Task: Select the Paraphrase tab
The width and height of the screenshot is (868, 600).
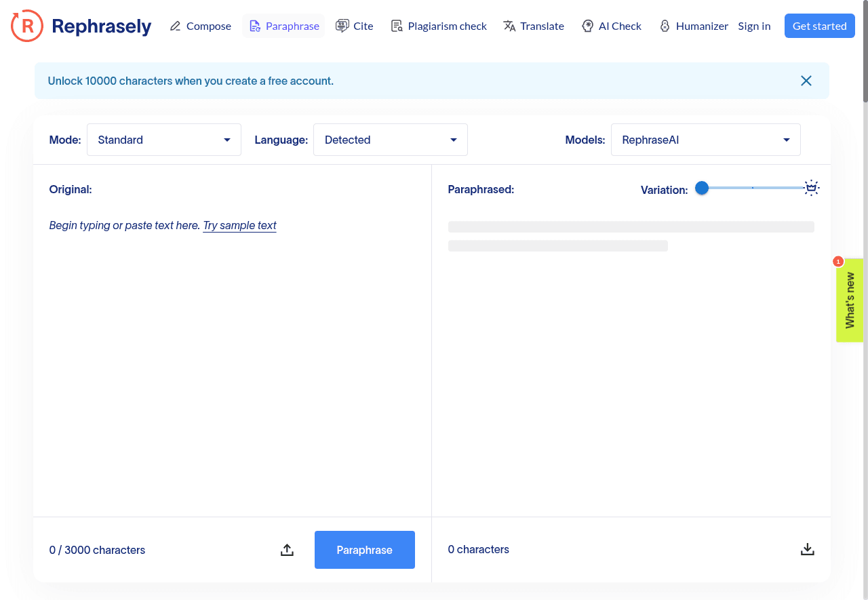Action: 283,26
